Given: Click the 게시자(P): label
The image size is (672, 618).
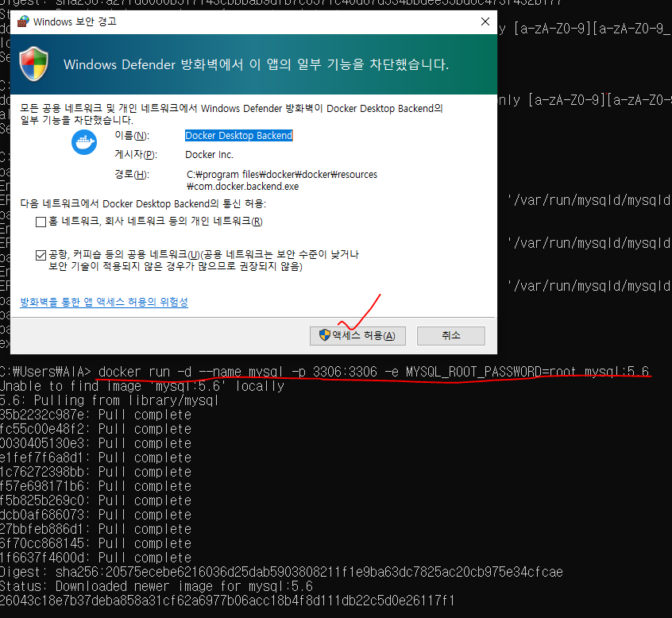Looking at the screenshot, I should pyautogui.click(x=136, y=154).
